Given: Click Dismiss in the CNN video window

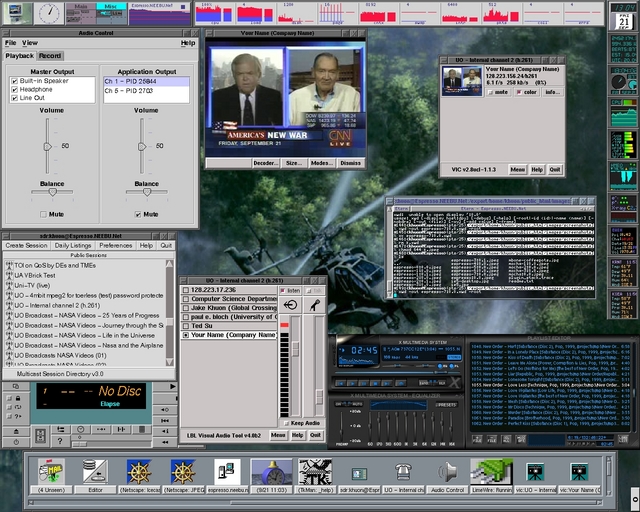Looking at the screenshot, I should click(350, 163).
